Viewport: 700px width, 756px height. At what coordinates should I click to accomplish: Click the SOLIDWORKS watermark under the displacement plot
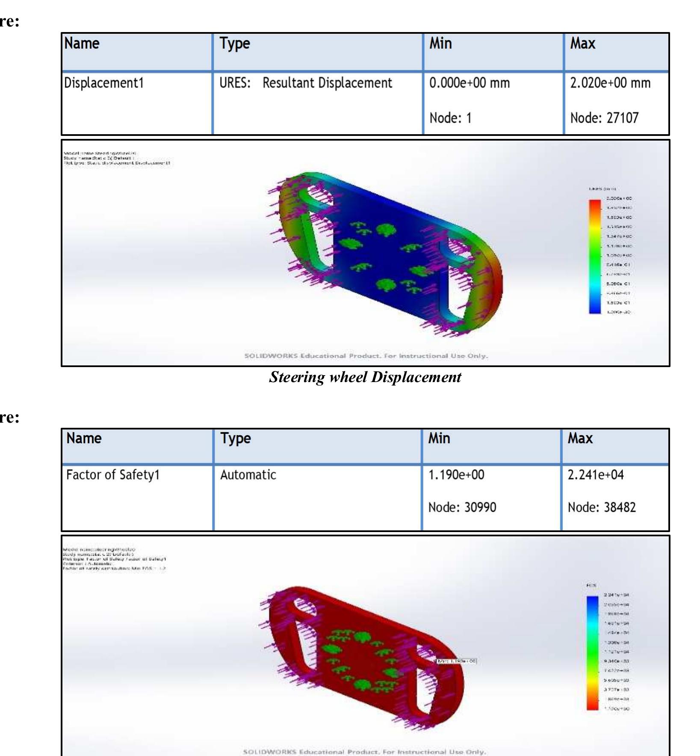(366, 356)
